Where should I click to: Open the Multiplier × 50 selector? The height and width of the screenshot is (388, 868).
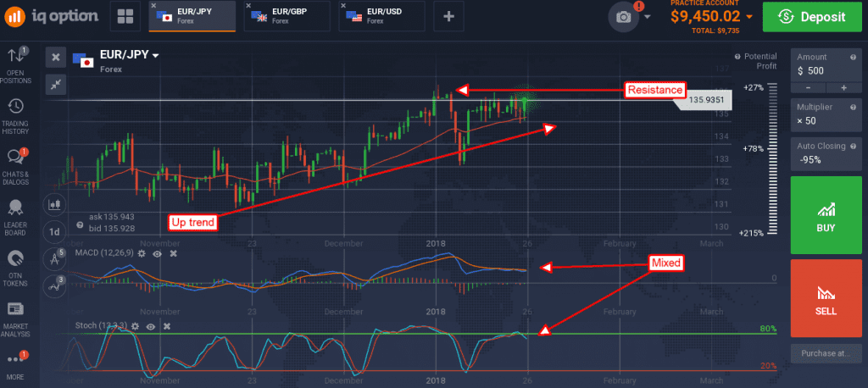point(826,114)
